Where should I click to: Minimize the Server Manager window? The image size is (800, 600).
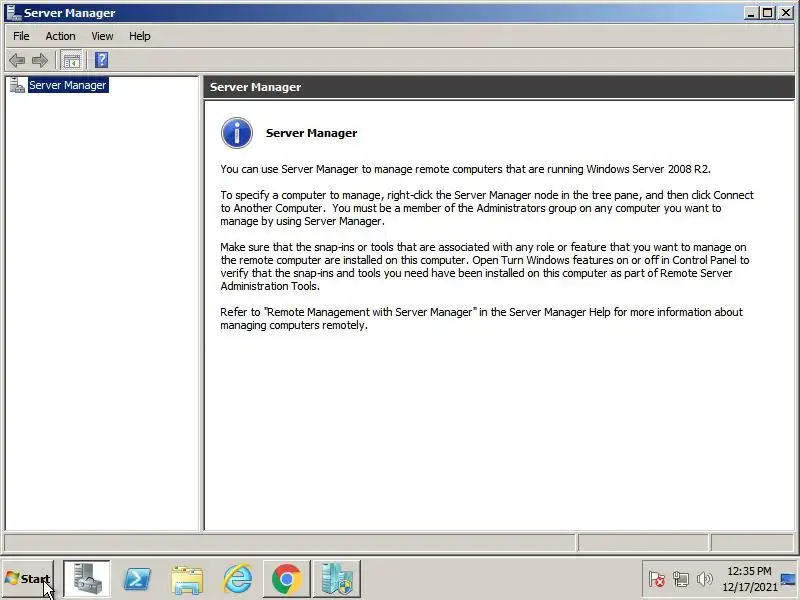coord(750,13)
